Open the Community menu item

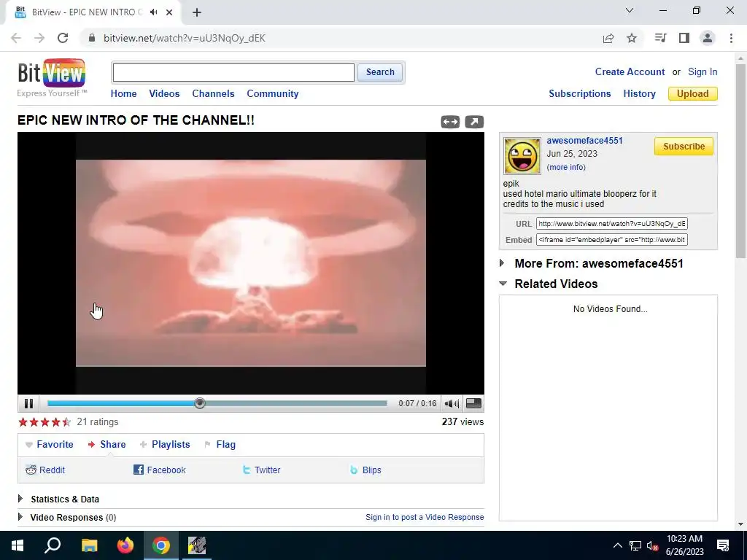(x=273, y=94)
